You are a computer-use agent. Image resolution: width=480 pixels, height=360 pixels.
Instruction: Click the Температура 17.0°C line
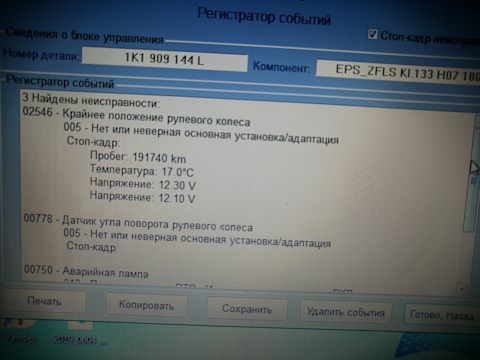click(x=142, y=171)
